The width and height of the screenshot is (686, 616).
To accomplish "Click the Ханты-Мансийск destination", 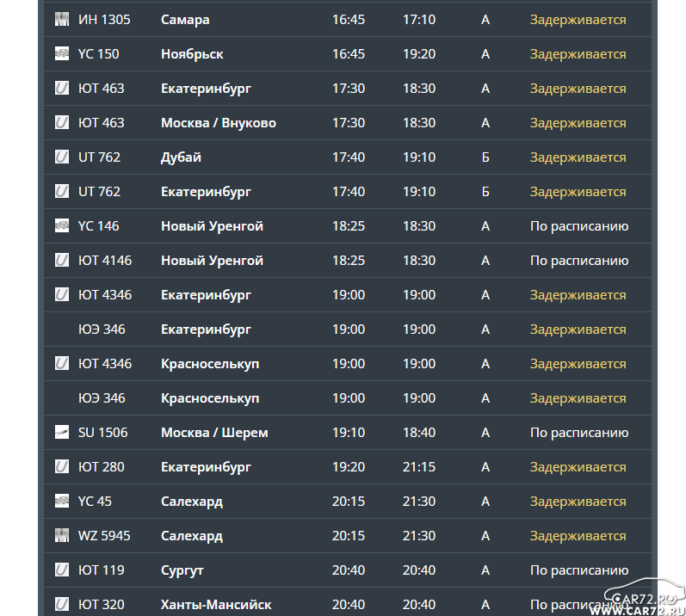I will coord(216,605).
